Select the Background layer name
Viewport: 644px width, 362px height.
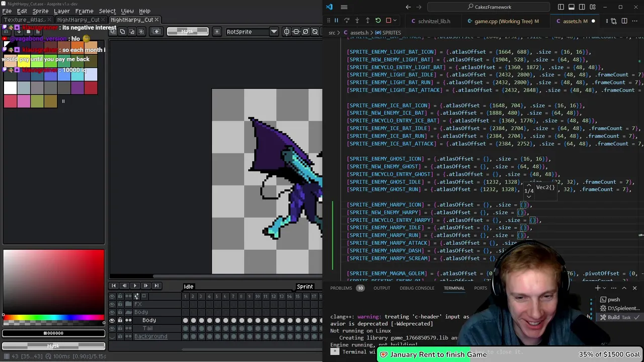tap(150, 336)
